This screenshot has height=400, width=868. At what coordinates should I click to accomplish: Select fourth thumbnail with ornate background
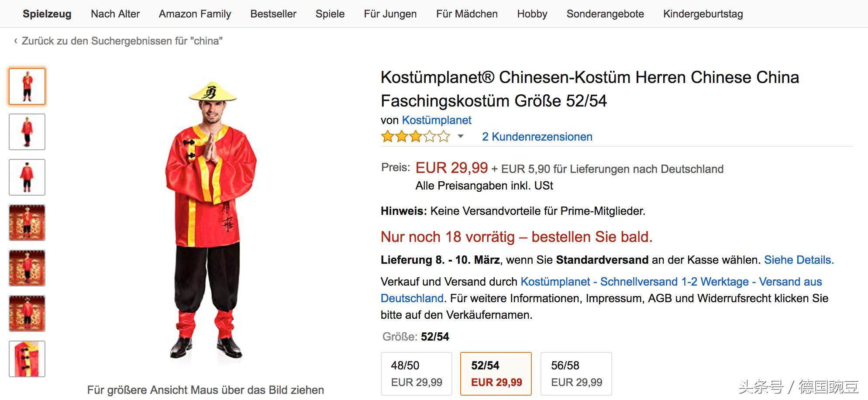click(x=27, y=223)
